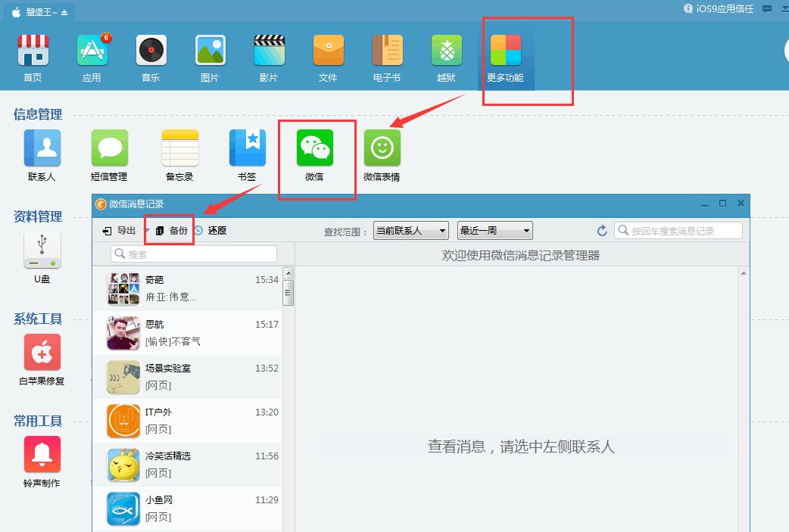
Task: Open the 电子书 e-books section
Action: [x=387, y=58]
